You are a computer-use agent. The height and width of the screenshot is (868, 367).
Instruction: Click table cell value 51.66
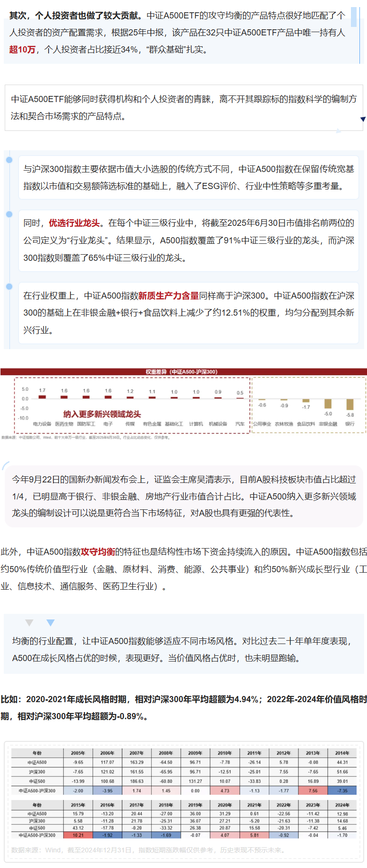click(342, 772)
